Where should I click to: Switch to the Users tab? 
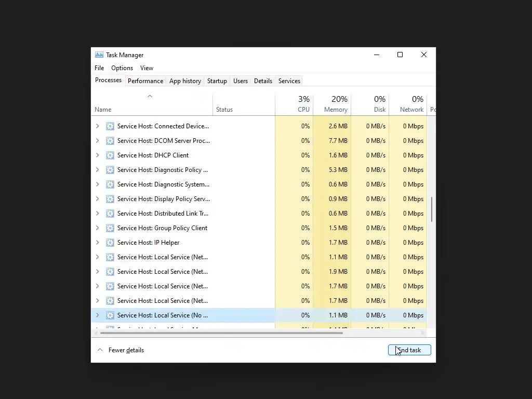click(241, 81)
